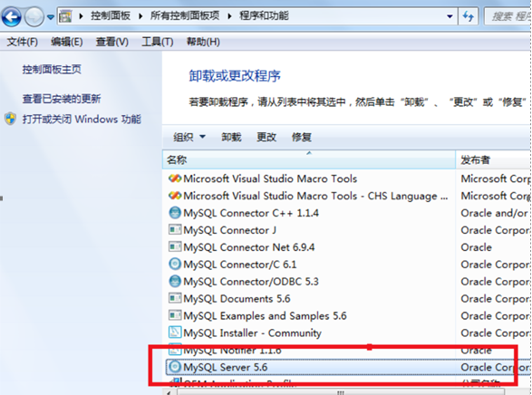Open the address bar history dropdown

pyautogui.click(x=450, y=16)
